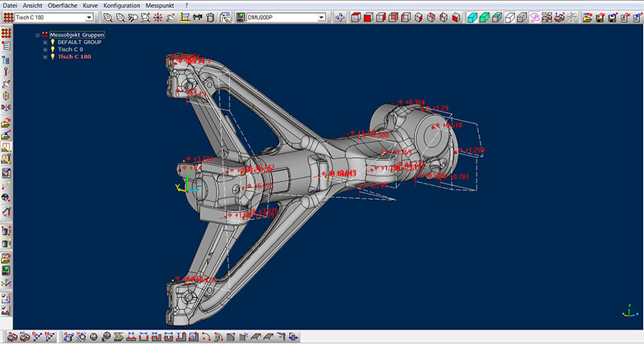Click the circle measurement icon in bottom toolbar
Image resolution: width=644 pixels, height=344 pixels.
93,337
